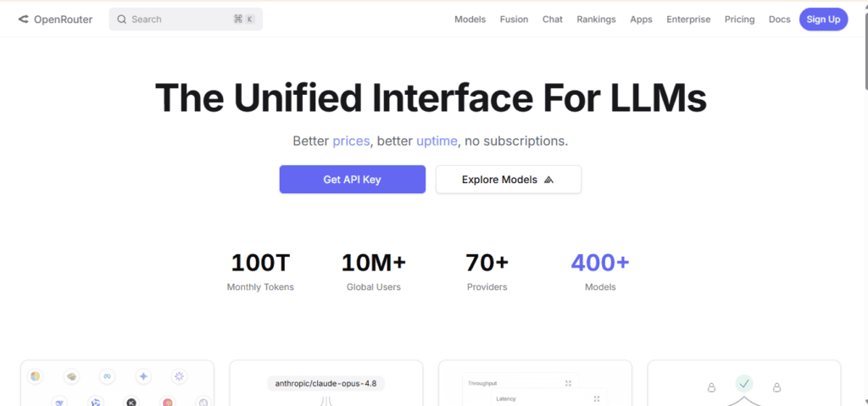Image resolution: width=868 pixels, height=406 pixels.
Task: Open Docs in the top navigation
Action: (780, 19)
